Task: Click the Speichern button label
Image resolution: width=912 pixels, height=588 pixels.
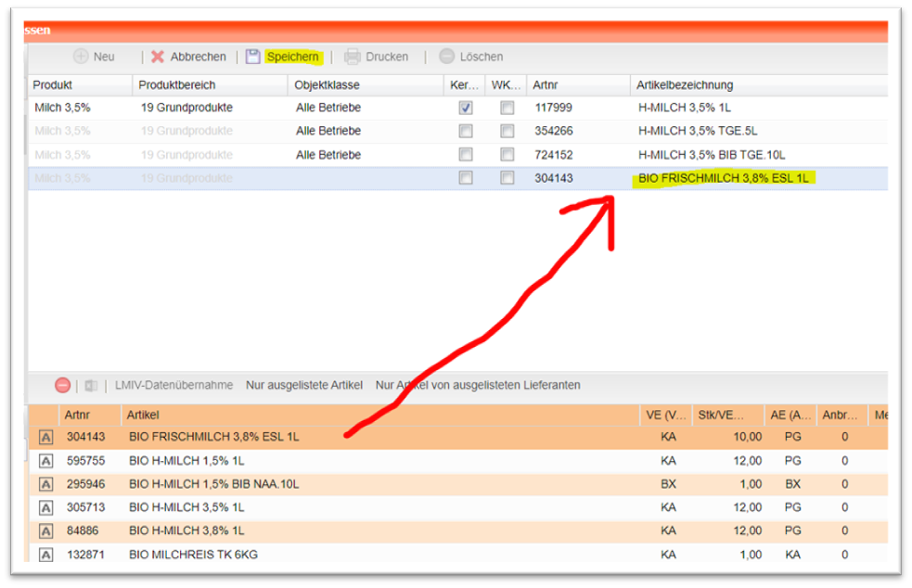Action: click(292, 57)
